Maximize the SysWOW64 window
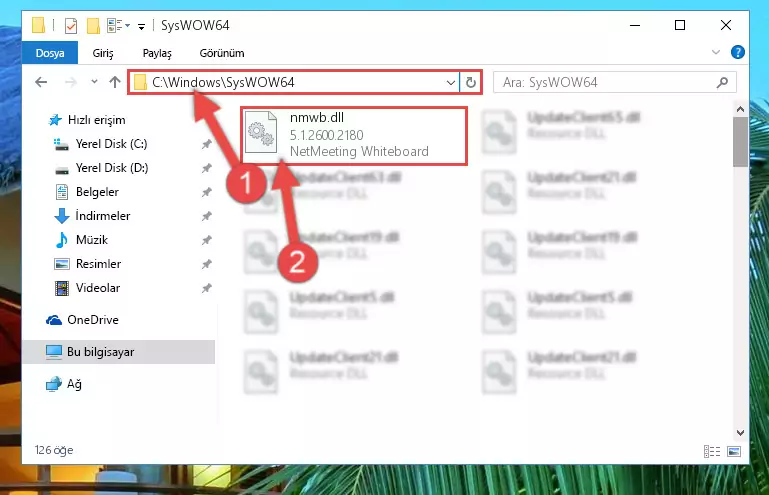This screenshot has width=769, height=495. click(680, 25)
